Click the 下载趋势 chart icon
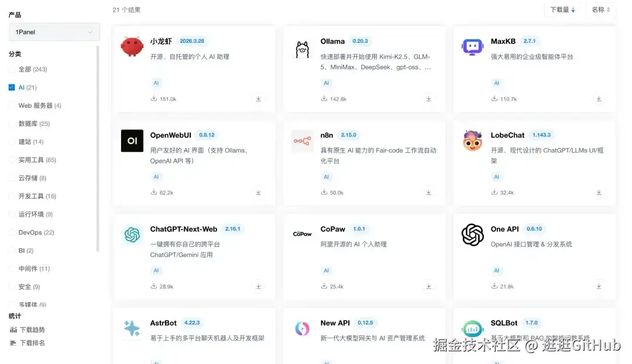Viewport: 632px width, 364px height. (x=13, y=329)
